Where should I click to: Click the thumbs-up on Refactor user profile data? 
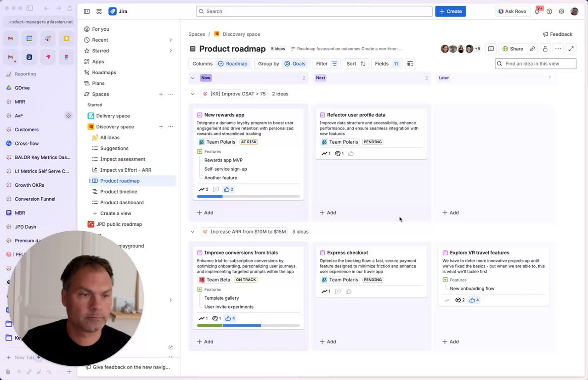click(351, 153)
